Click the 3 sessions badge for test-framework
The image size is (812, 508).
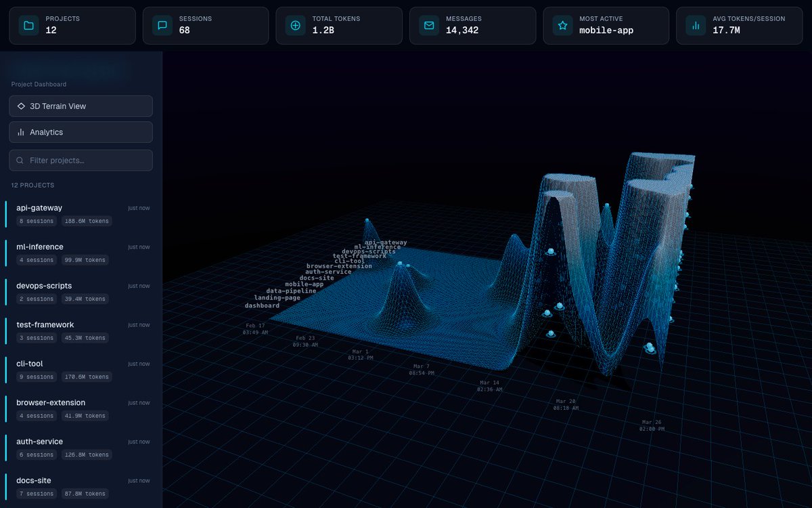pyautogui.click(x=37, y=338)
